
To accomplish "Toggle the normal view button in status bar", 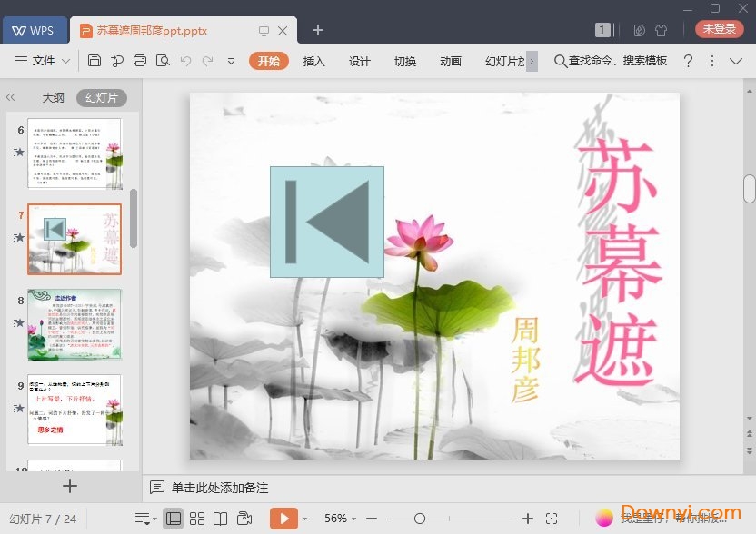I will tap(174, 518).
